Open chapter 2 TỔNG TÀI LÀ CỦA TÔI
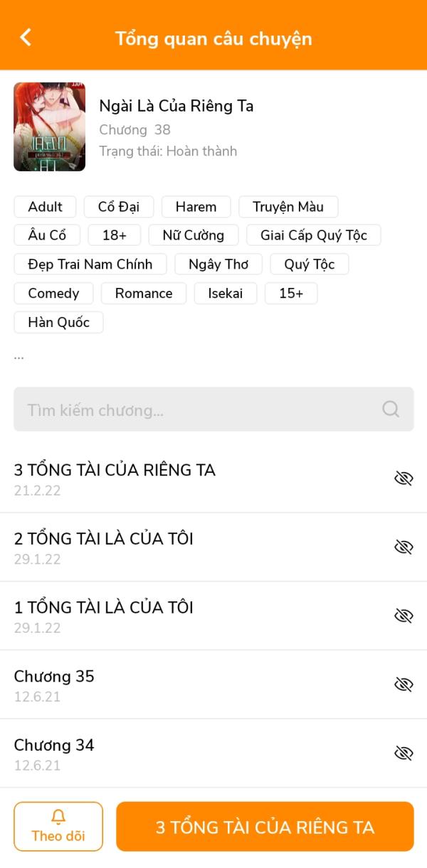This screenshot has height=868, width=427. click(x=213, y=547)
